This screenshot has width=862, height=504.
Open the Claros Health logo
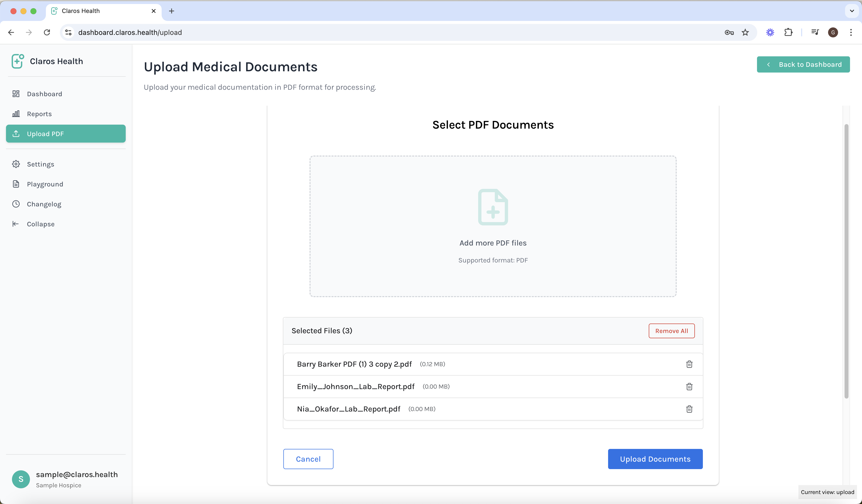click(x=18, y=61)
